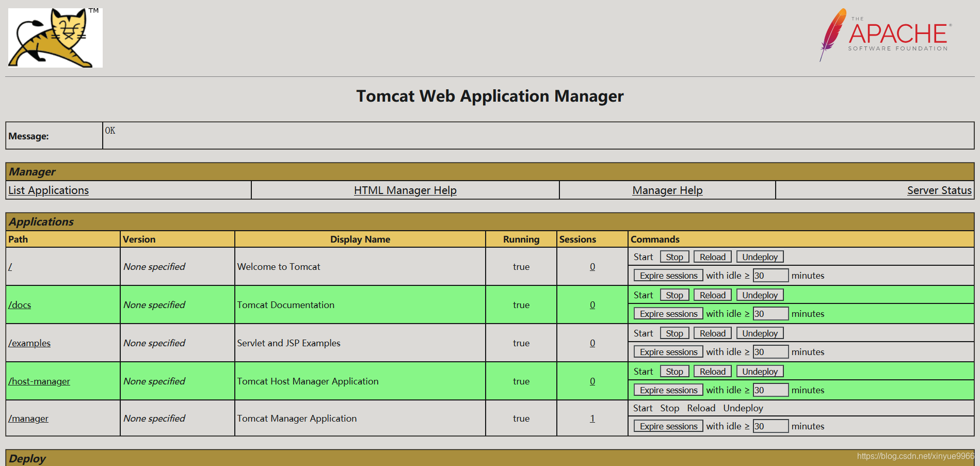Open sessions count 0 for root app

[x=592, y=267]
